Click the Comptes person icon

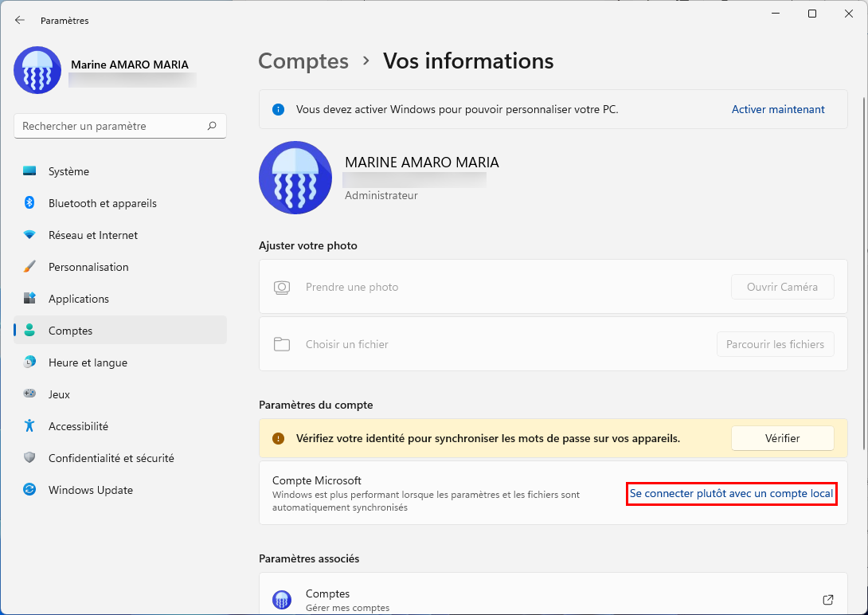pos(29,331)
